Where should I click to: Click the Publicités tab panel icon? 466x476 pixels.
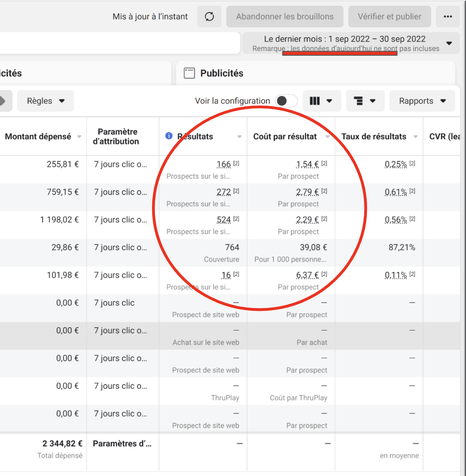point(189,73)
